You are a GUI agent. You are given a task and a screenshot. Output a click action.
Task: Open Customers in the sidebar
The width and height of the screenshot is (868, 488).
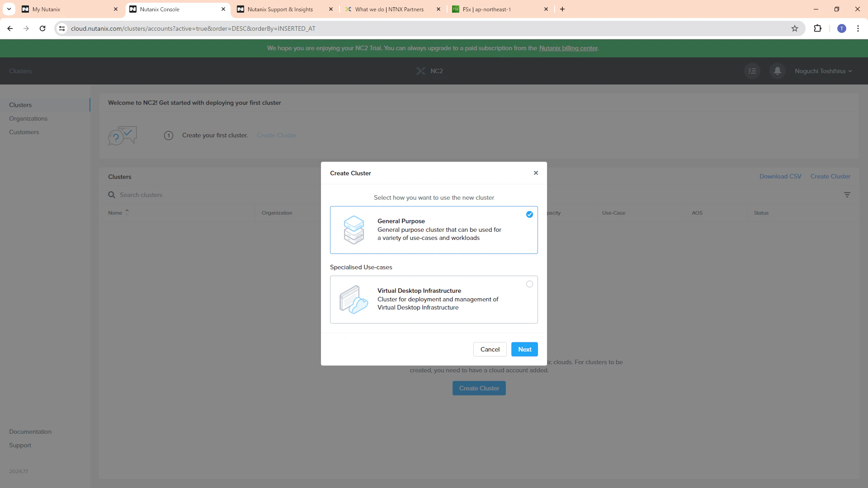point(24,132)
